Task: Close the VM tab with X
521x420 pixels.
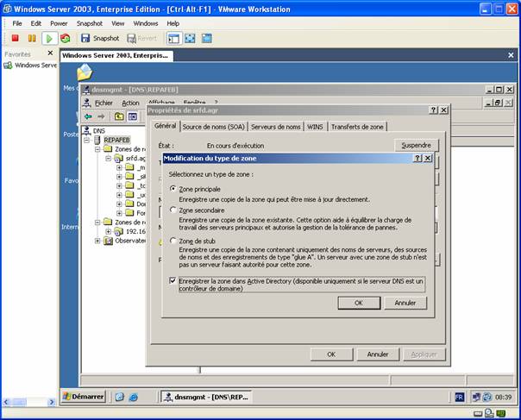Action: coord(511,55)
